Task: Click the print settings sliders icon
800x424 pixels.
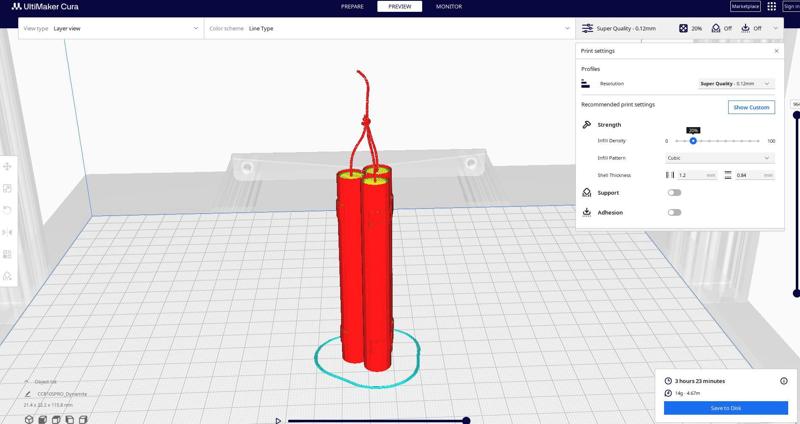Action: point(587,29)
